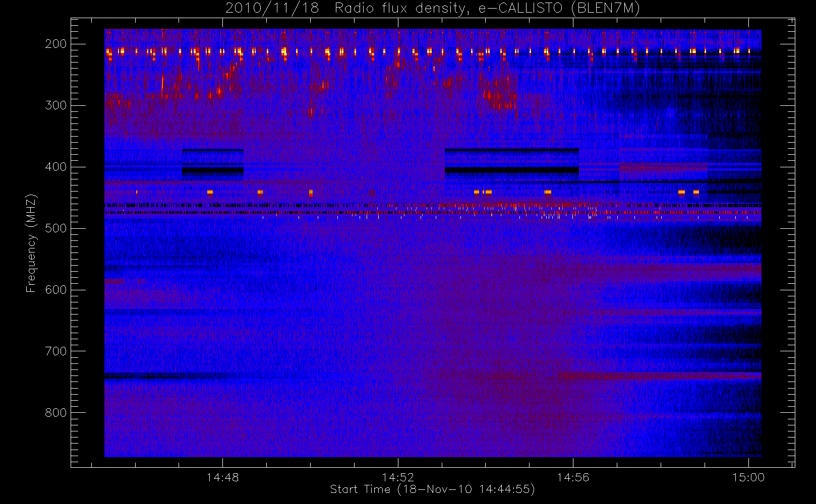Image resolution: width=816 pixels, height=504 pixels.
Task: Click the 14:56 time tick label
Action: click(573, 477)
